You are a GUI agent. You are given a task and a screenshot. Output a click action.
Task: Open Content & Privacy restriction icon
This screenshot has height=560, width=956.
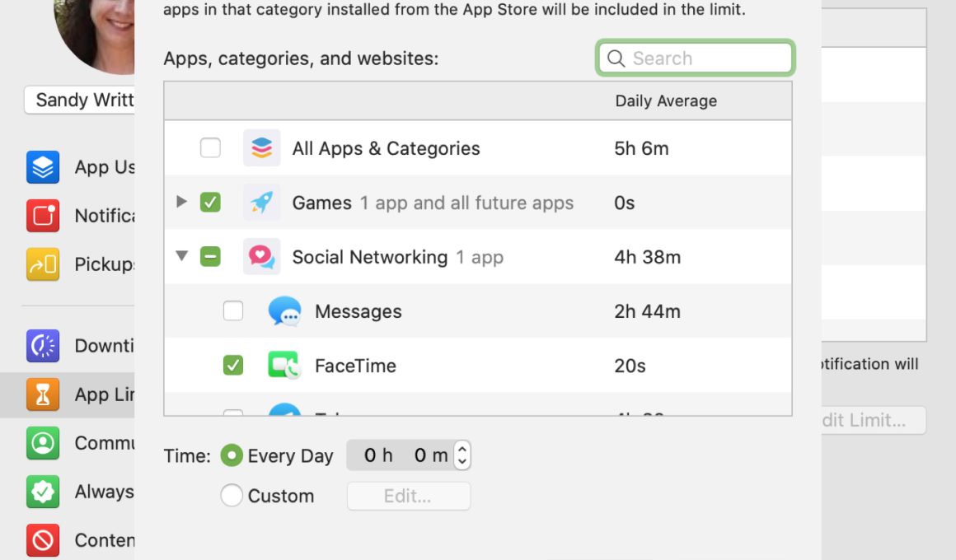coord(43,540)
